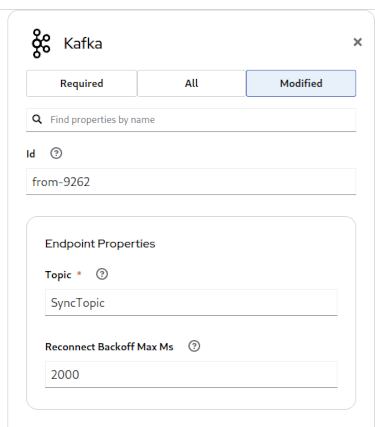This screenshot has height=427, width=375.
Task: Click blank area beneath the Endpoint Properties card
Action: [x=191, y=419]
